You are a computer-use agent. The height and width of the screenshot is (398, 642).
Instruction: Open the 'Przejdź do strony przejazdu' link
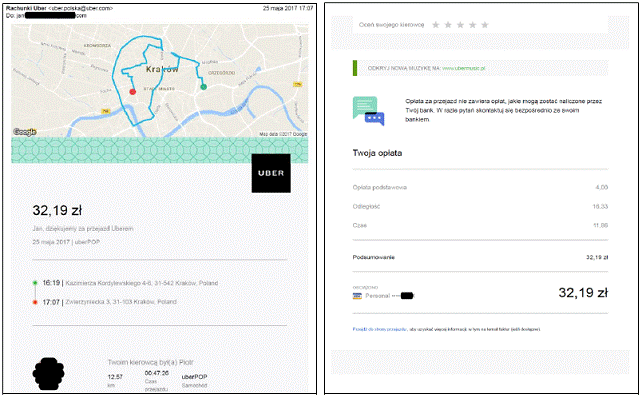380,329
